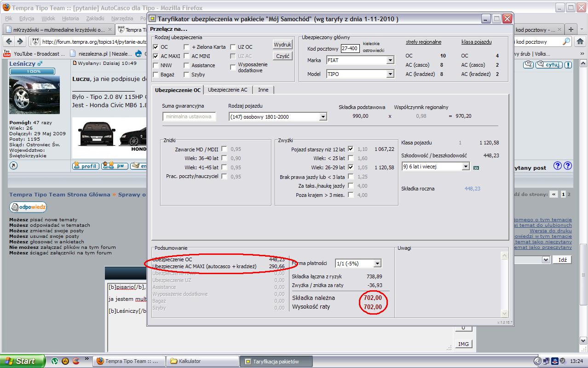588x368 pixels.
Task: Uncheck Pojazd starszy niż 12 lat
Action: (351, 149)
